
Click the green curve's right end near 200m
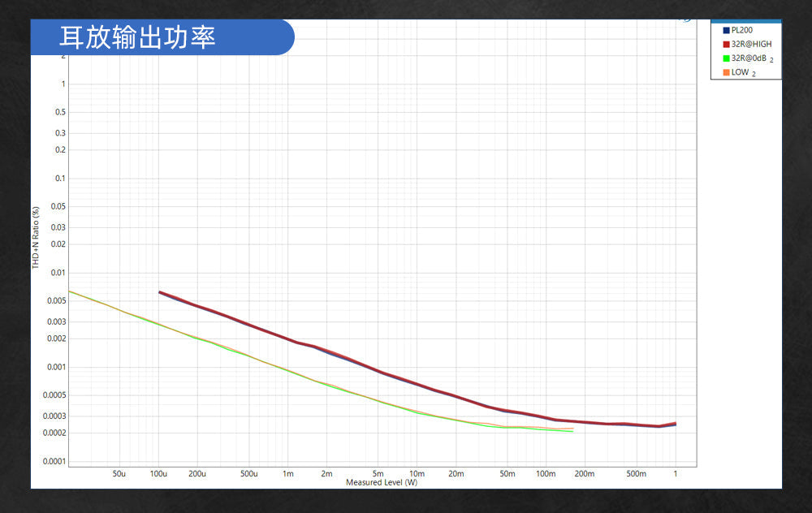(572, 431)
